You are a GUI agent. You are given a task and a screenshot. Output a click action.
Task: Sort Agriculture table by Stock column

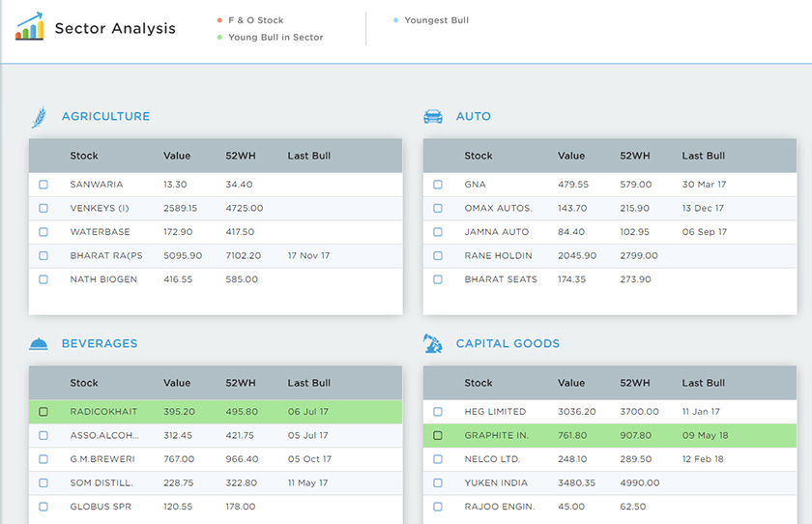coord(84,156)
